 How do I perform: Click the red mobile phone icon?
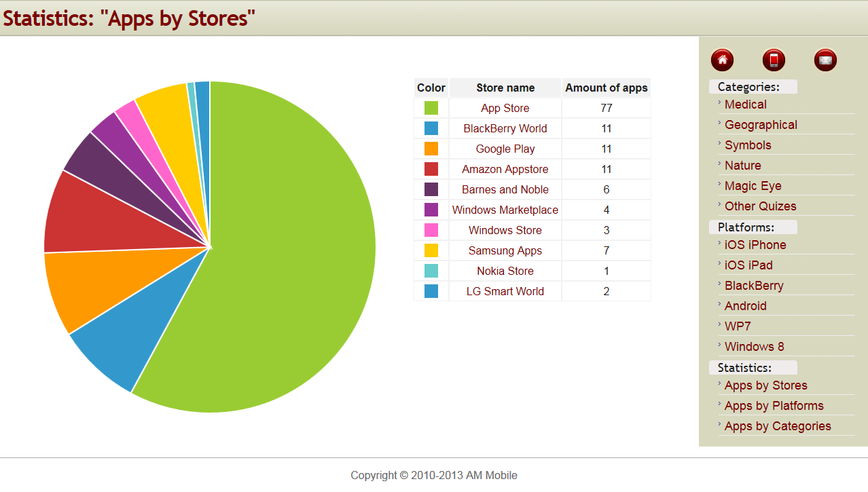(774, 60)
